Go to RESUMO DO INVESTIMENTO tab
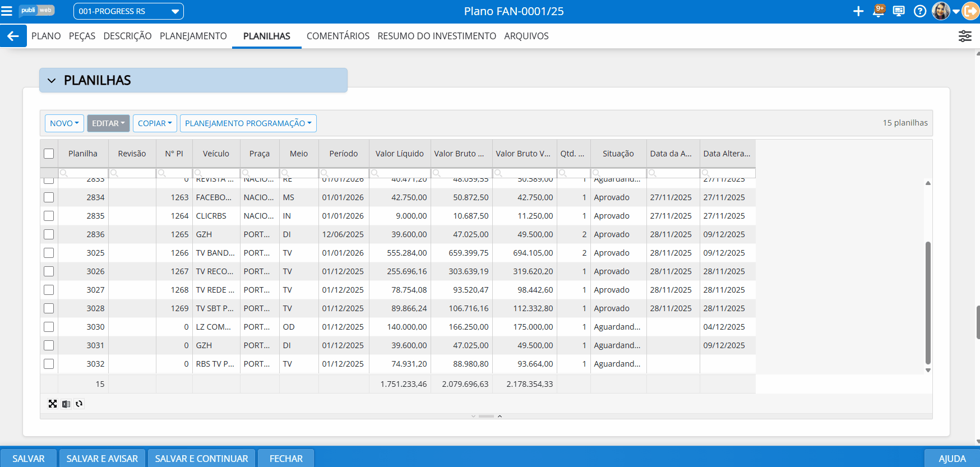Viewport: 980px width, 467px height. (436, 36)
